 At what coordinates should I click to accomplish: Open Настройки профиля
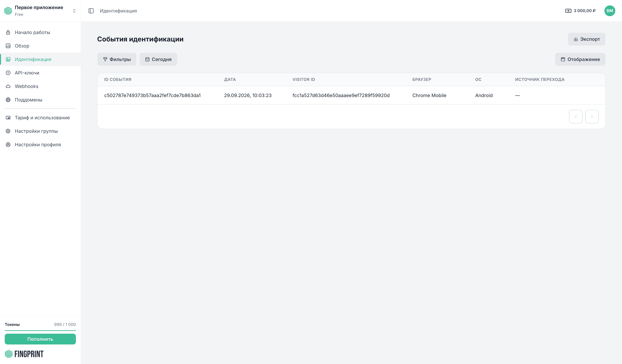pyautogui.click(x=40, y=145)
